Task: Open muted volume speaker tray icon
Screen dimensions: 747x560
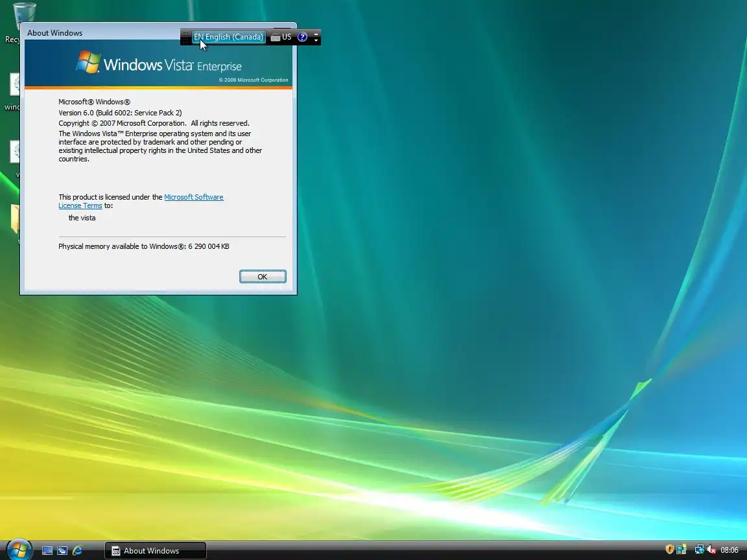Action: [x=711, y=550]
